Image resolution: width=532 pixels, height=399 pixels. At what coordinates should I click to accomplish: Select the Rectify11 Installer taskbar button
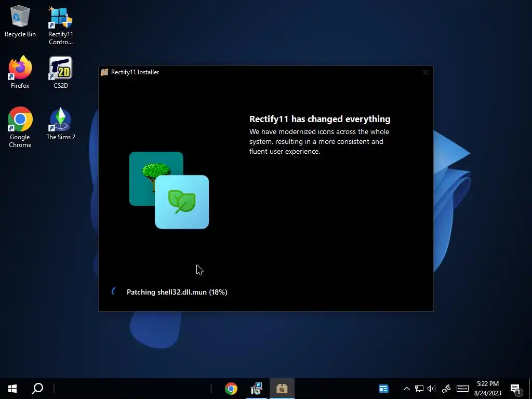pos(282,389)
